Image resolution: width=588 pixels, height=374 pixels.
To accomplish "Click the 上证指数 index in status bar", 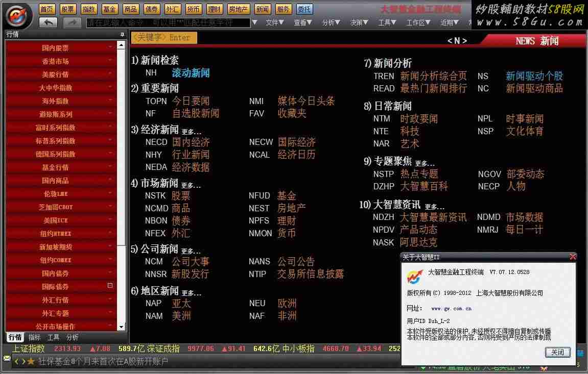I will [x=29, y=348].
